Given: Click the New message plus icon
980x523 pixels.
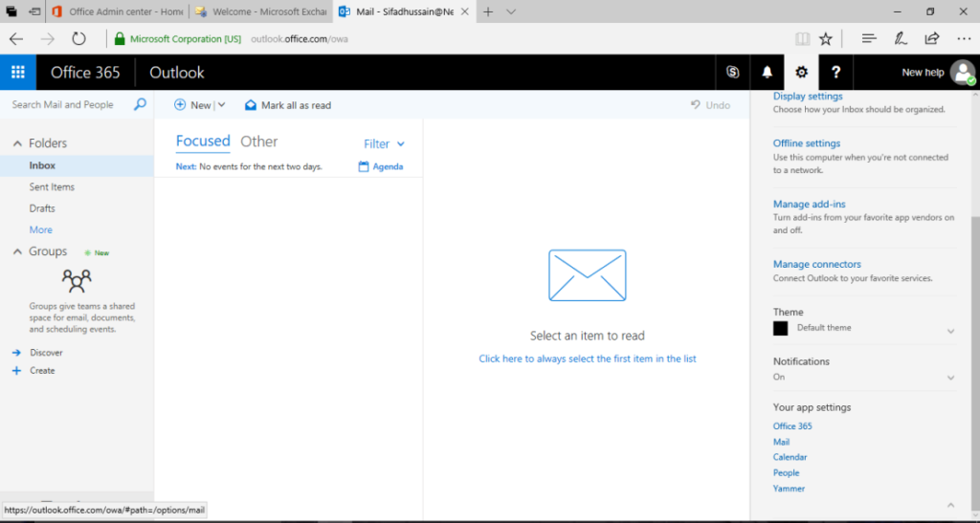Looking at the screenshot, I should (179, 105).
